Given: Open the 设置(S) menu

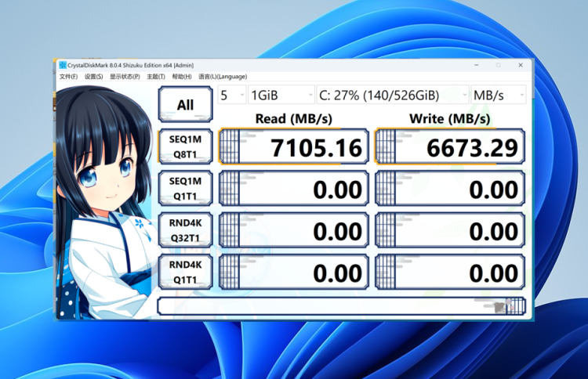Looking at the screenshot, I should 93,77.
